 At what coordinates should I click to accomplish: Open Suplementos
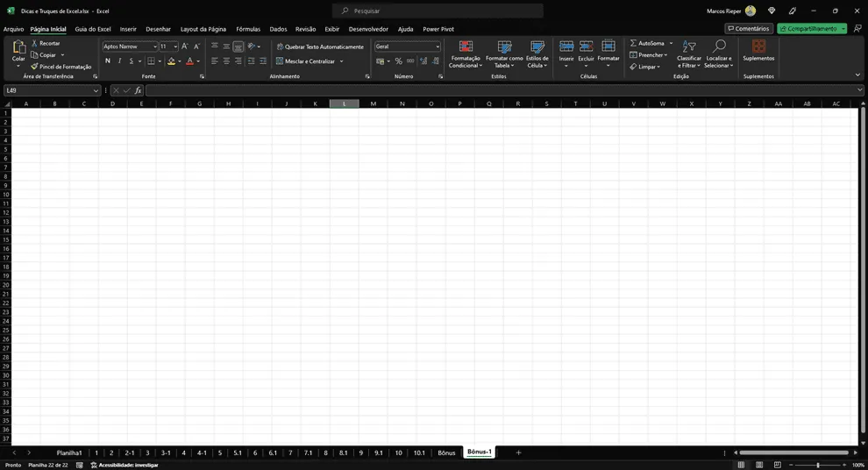tap(758, 51)
